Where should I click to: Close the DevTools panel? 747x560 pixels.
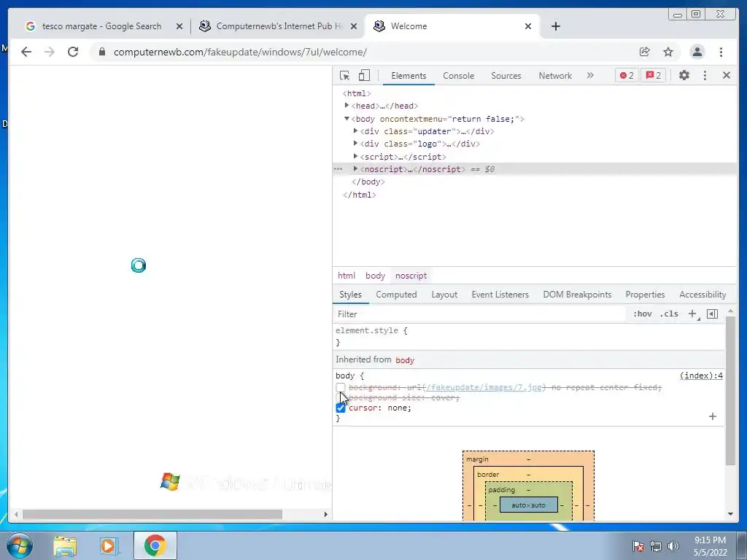pyautogui.click(x=727, y=75)
